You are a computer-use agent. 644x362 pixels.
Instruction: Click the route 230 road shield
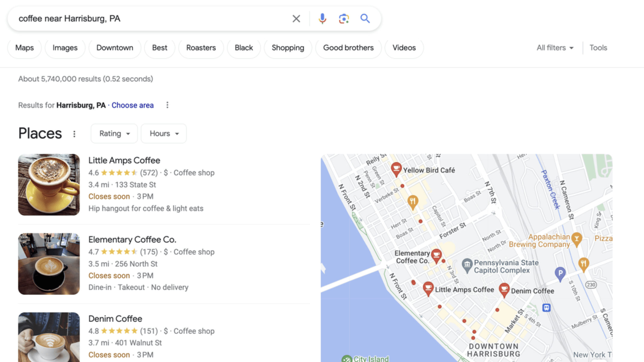click(591, 285)
